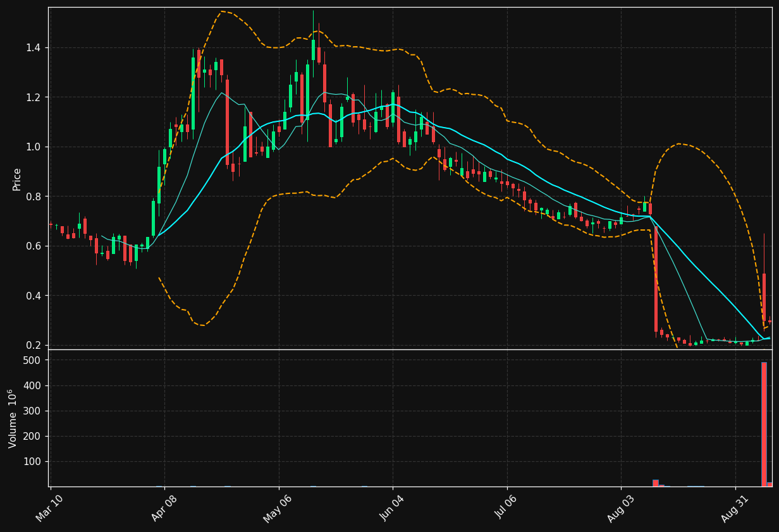Click the 1.2 price axis value

[x=33, y=97]
